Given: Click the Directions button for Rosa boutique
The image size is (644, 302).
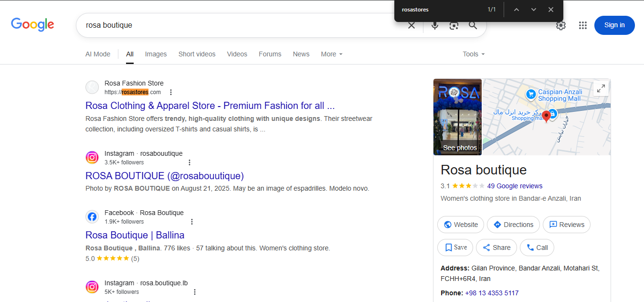Looking at the screenshot, I should pos(514,225).
